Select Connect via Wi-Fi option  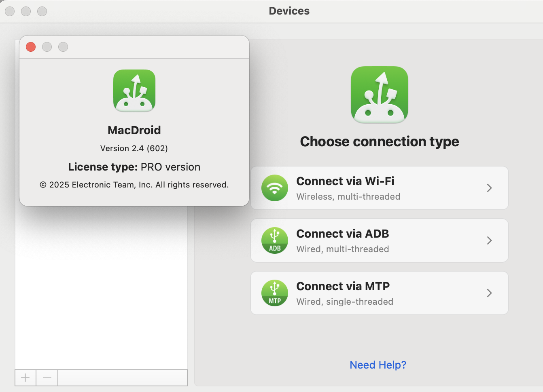pyautogui.click(x=380, y=188)
